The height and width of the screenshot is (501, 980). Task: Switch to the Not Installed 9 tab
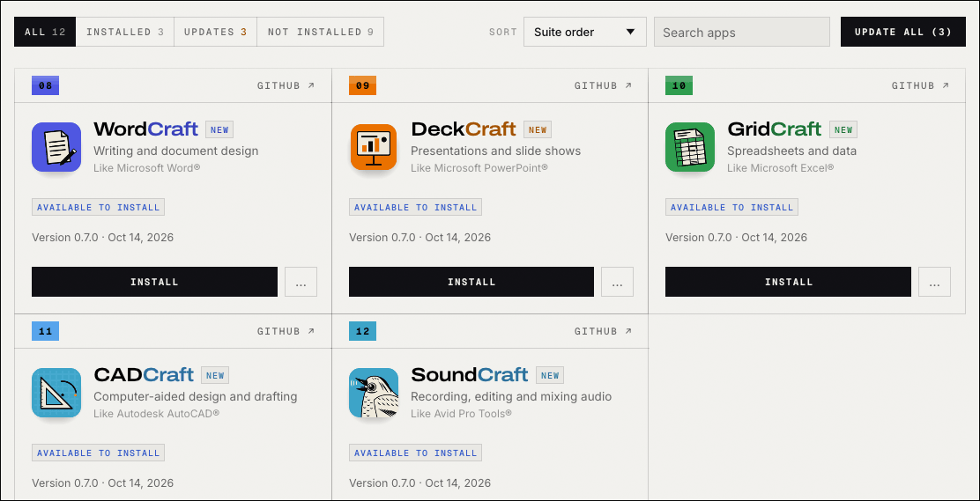tap(321, 32)
